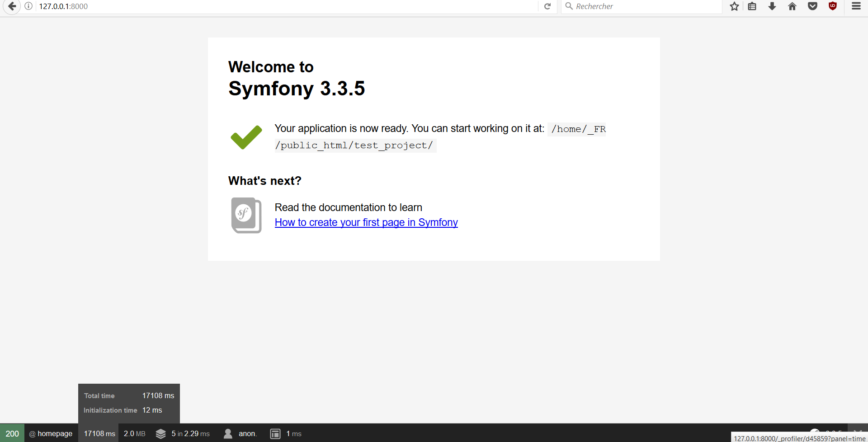Open the Pocket icon in toolbar

[812, 6]
